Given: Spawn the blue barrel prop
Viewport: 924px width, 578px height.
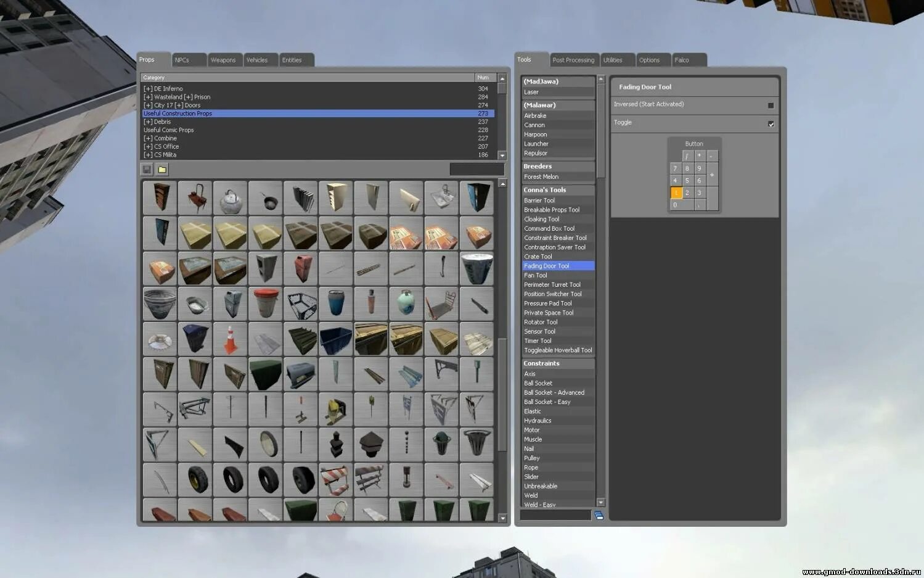Looking at the screenshot, I should [336, 303].
